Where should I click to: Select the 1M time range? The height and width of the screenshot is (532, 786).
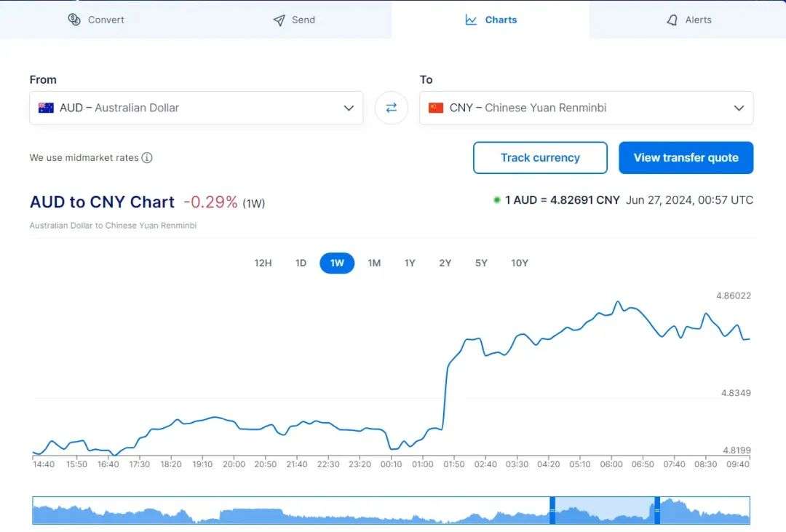(374, 263)
